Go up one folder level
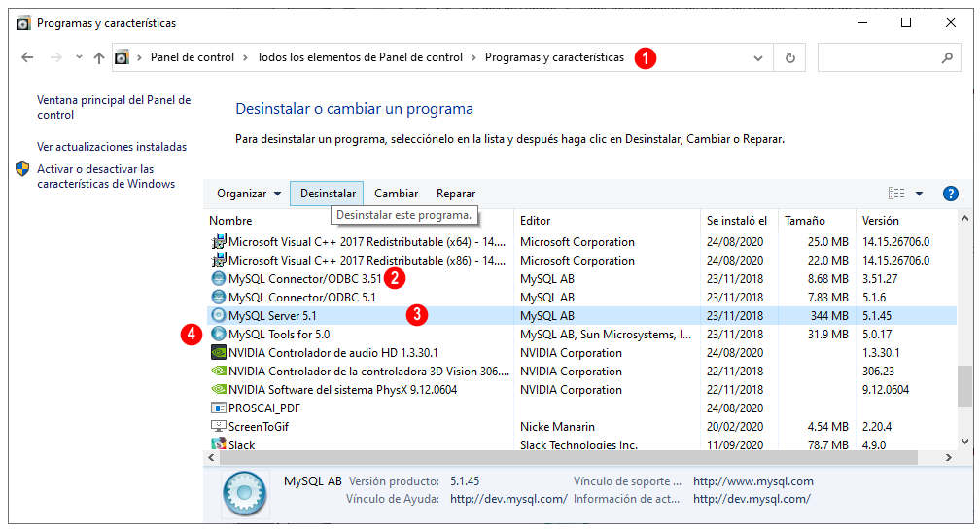Viewport: 980px width, 532px height. (99, 57)
